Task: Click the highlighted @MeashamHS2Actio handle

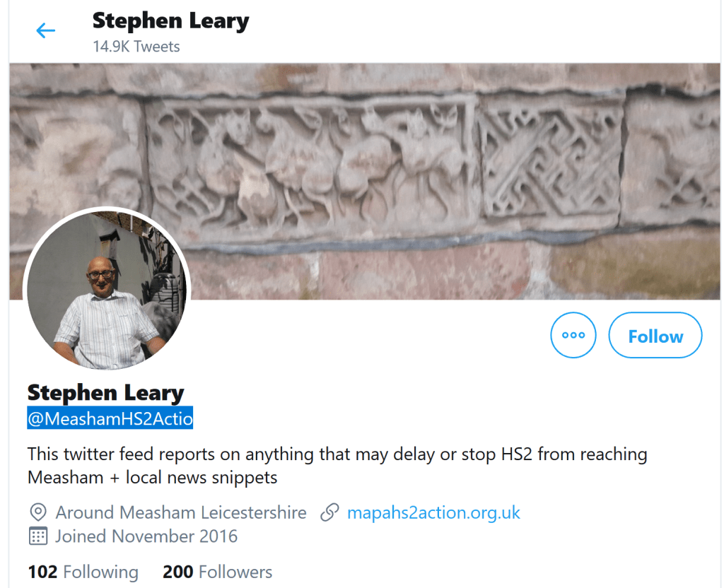Action: click(110, 418)
